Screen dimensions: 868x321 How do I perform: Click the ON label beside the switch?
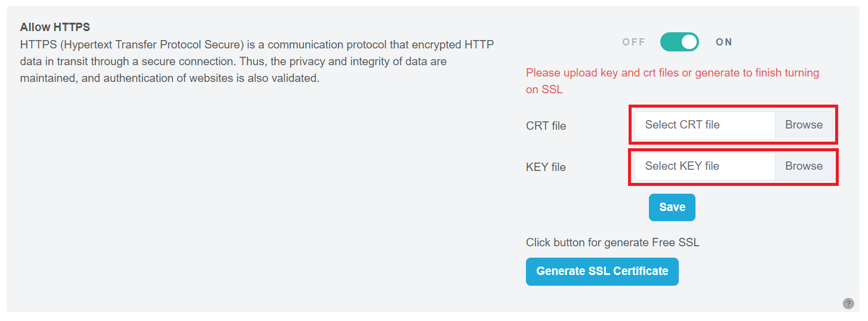coord(724,42)
